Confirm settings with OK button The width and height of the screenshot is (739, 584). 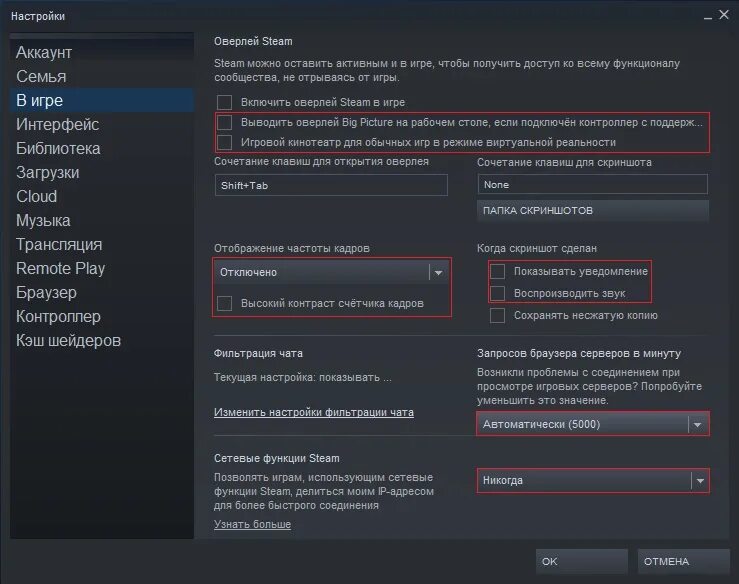(x=582, y=561)
